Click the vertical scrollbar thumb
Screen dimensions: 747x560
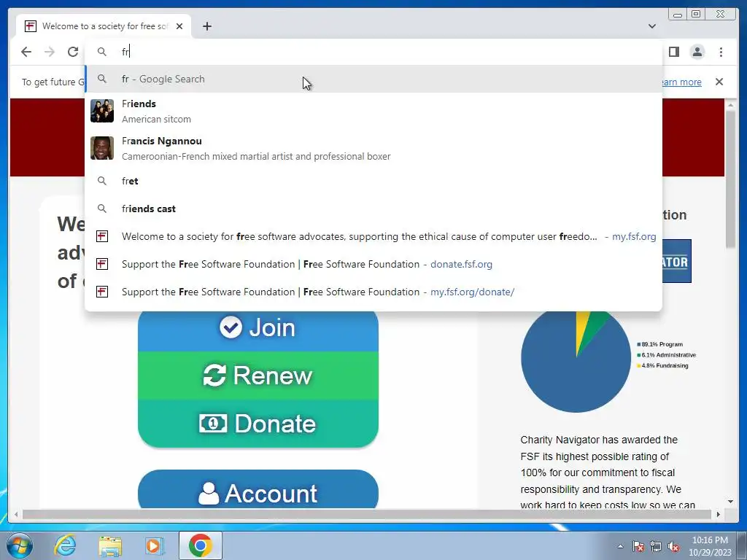tap(730, 179)
